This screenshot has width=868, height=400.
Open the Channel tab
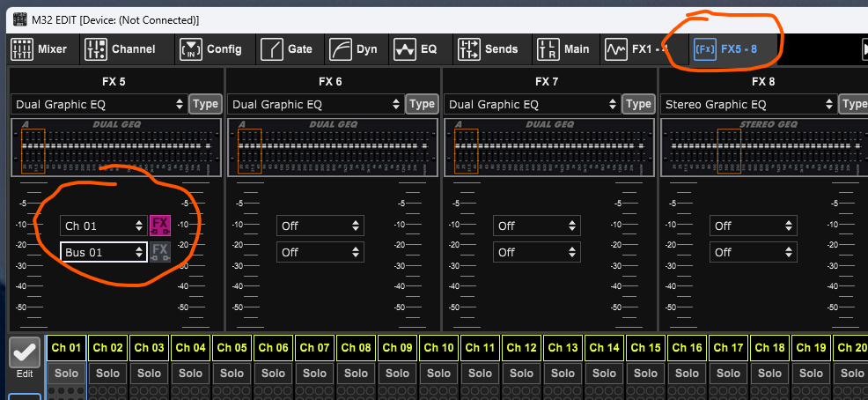pos(121,49)
